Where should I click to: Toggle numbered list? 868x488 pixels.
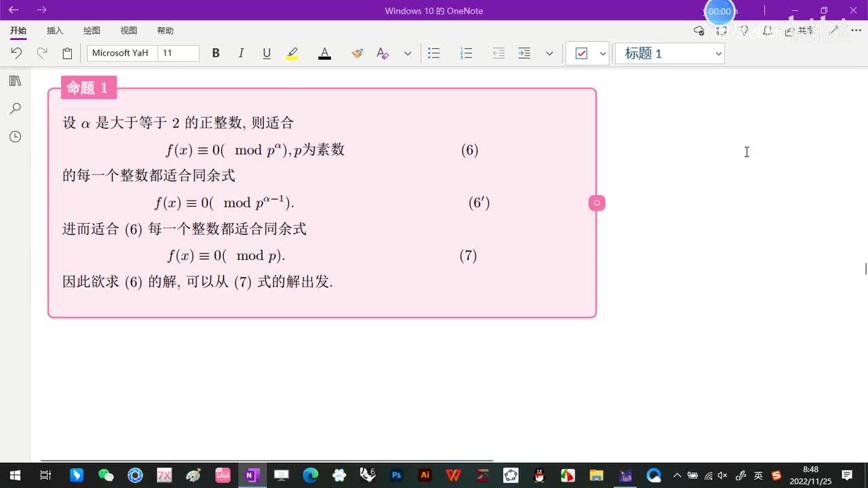tap(466, 53)
